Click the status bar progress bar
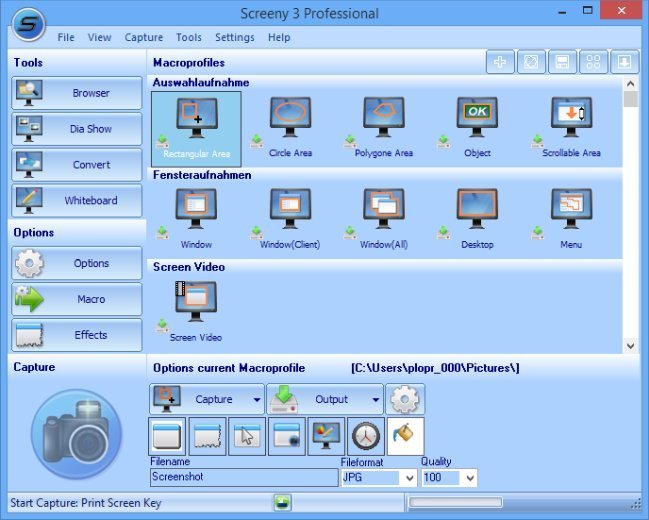649x520 pixels. pyautogui.click(x=455, y=503)
